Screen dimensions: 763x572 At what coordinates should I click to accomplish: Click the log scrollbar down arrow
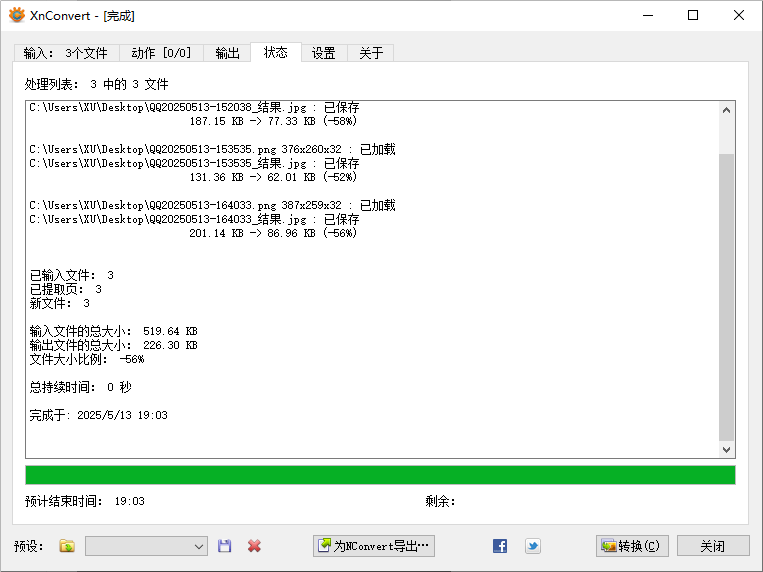727,449
